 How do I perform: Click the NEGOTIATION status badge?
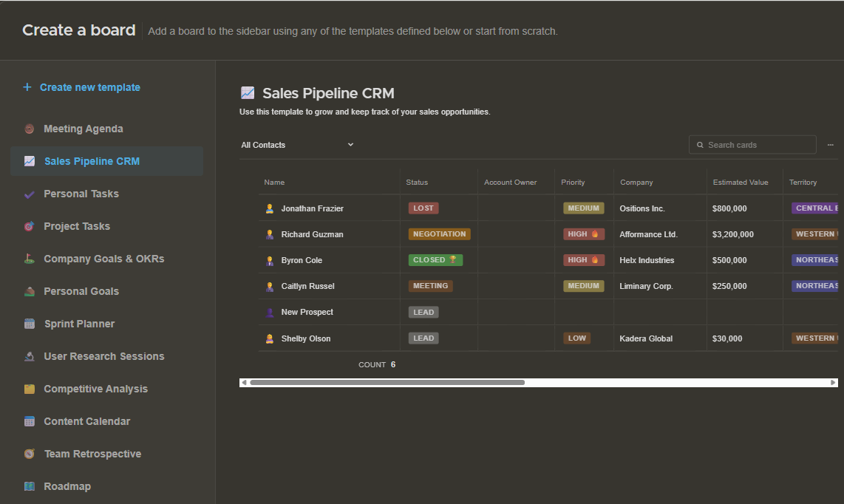tap(439, 234)
